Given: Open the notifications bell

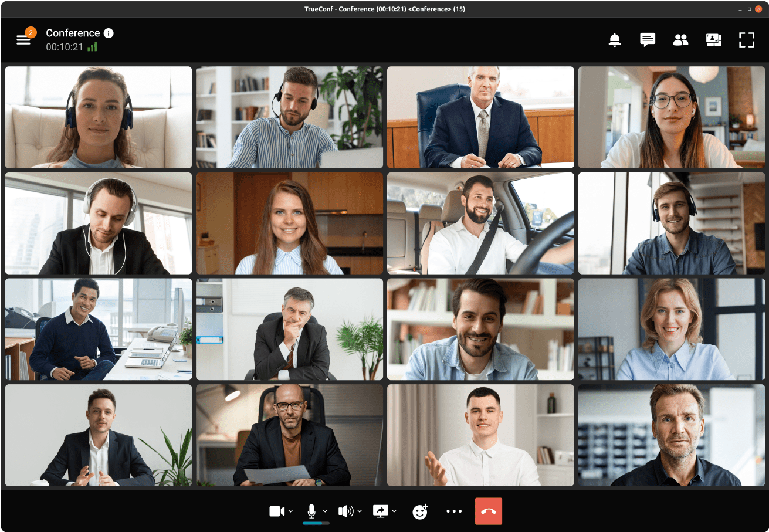Looking at the screenshot, I should tap(614, 39).
